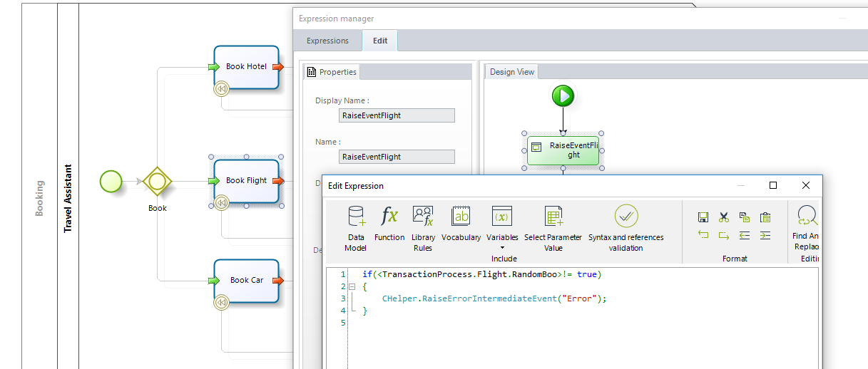Image resolution: width=868 pixels, height=369 pixels.
Task: Open the Properties panel tab
Action: click(x=332, y=72)
